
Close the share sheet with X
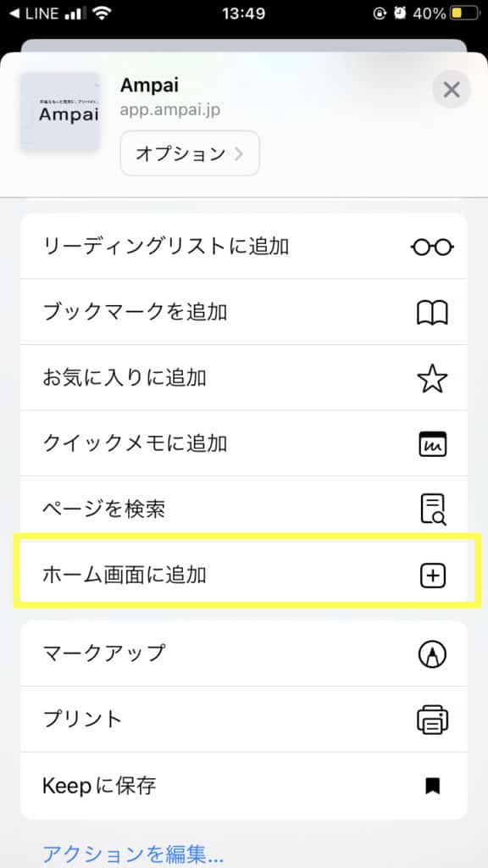[x=452, y=90]
